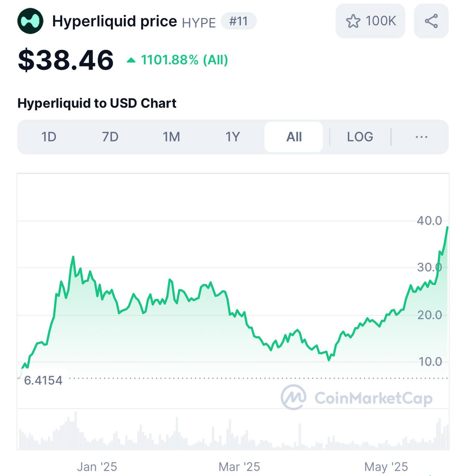Open the share icon button
Image resolution: width=466 pixels, height=476 pixels.
coord(431,21)
